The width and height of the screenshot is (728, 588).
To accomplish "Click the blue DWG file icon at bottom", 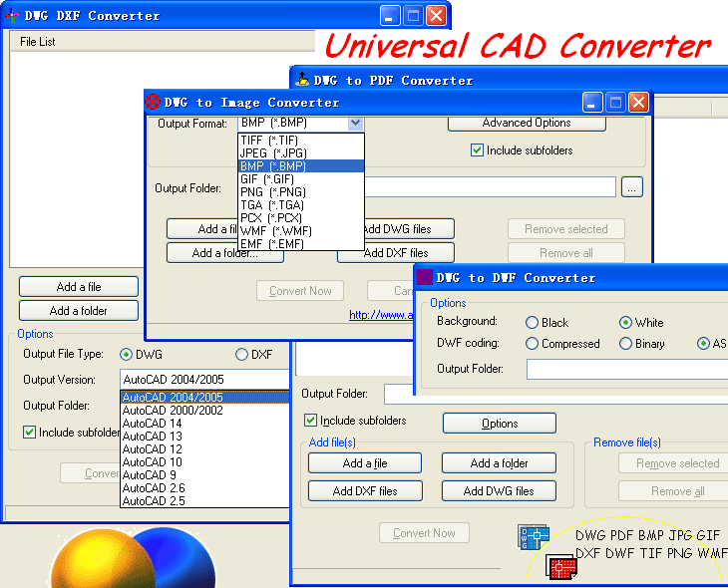I will coord(534,537).
